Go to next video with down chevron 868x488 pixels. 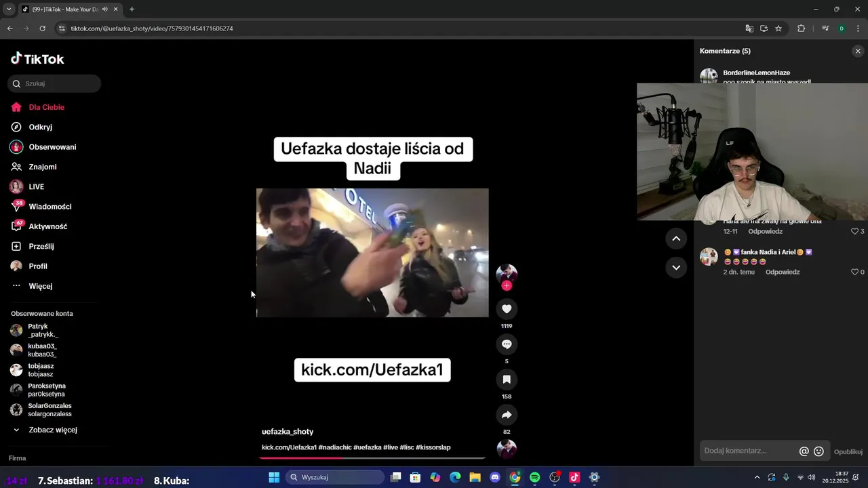coord(676,267)
